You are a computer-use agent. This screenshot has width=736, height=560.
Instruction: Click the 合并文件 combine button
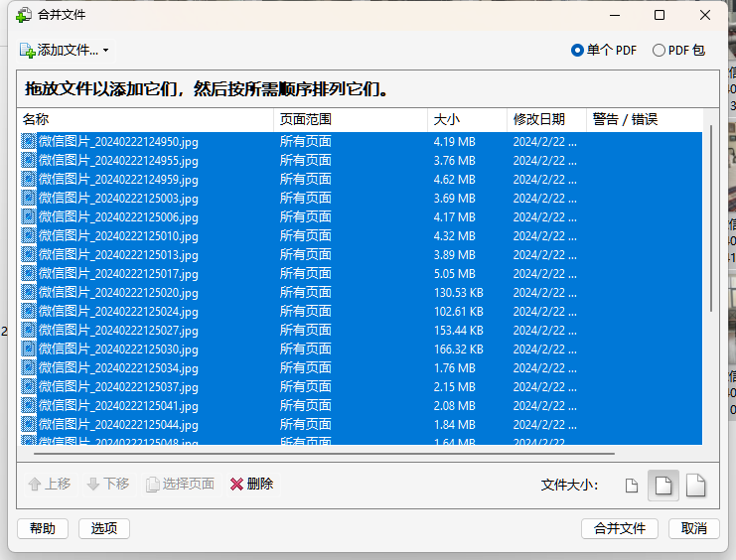(620, 528)
